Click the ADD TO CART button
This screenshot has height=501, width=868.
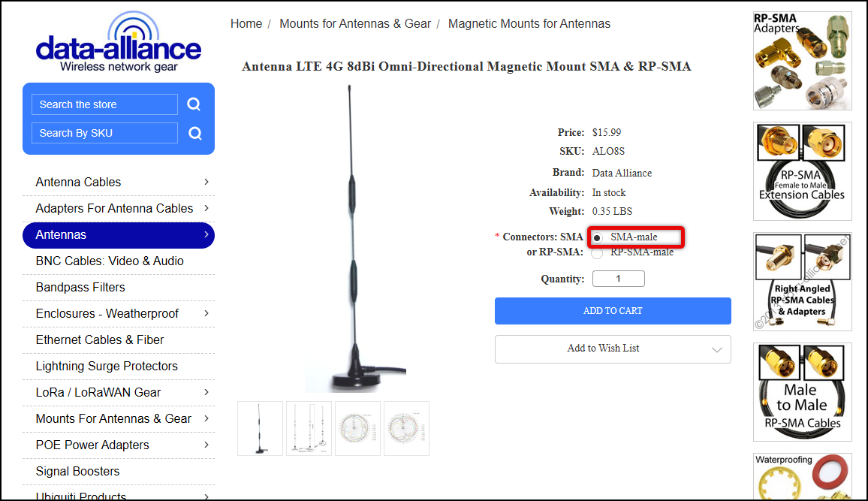[x=613, y=311]
